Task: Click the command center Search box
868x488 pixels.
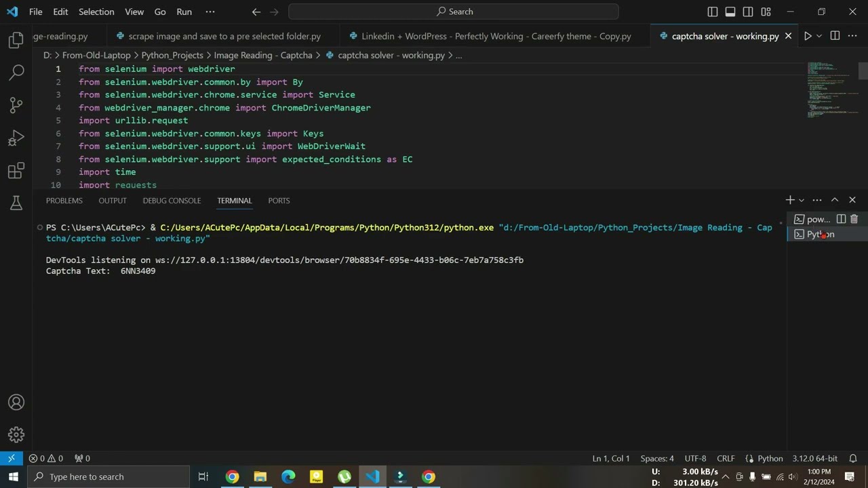Action: [x=454, y=12]
